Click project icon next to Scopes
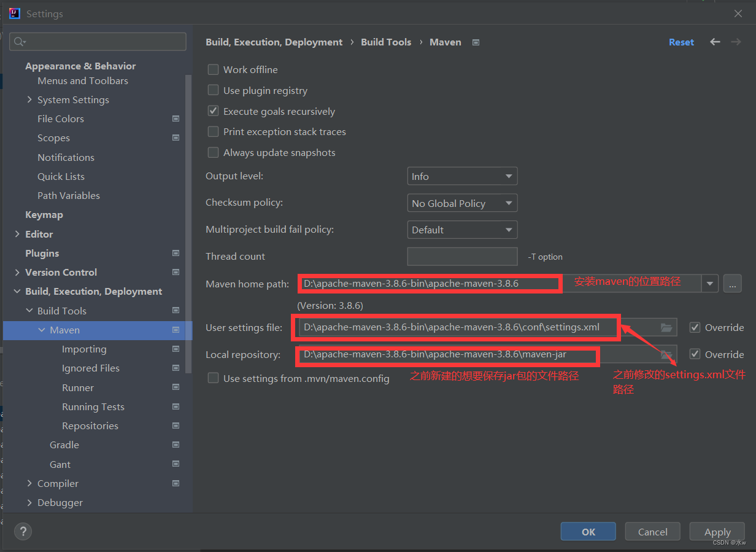This screenshot has width=756, height=552. pyautogui.click(x=176, y=138)
